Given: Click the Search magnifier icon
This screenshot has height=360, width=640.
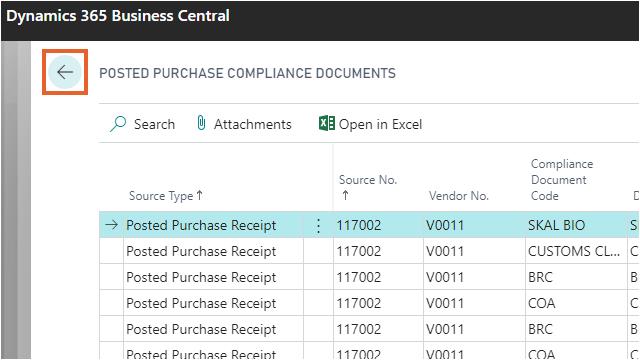Looking at the screenshot, I should (x=118, y=124).
